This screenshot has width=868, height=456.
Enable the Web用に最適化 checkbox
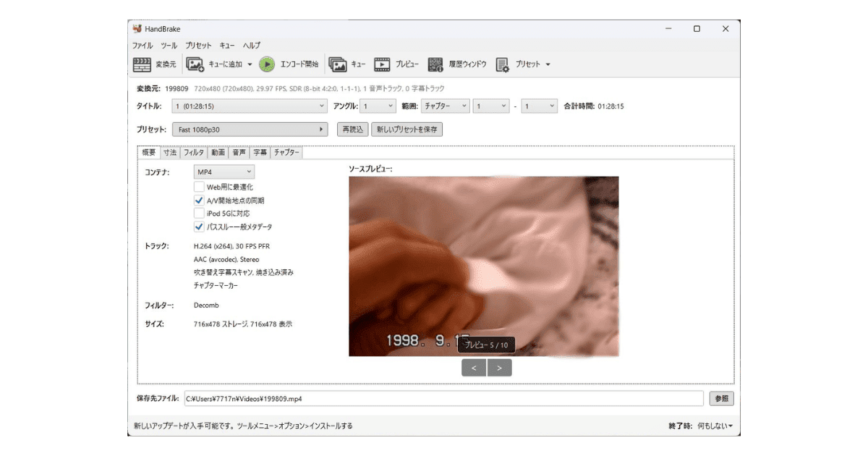199,187
